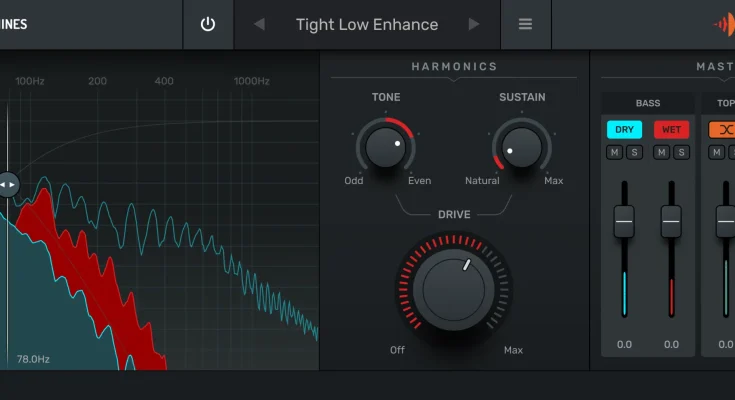Image resolution: width=735 pixels, height=400 pixels.
Task: Go to the previous preset arrow
Action: point(259,25)
